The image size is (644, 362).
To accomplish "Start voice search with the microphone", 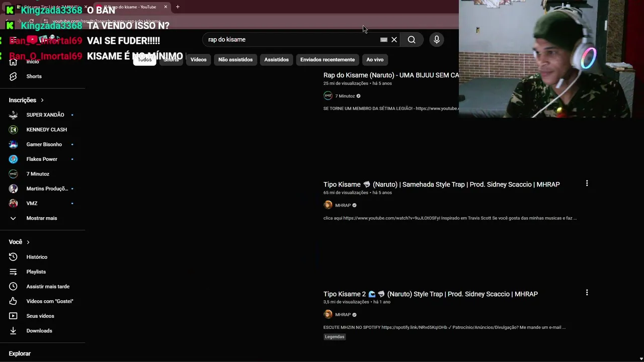I will [437, 40].
